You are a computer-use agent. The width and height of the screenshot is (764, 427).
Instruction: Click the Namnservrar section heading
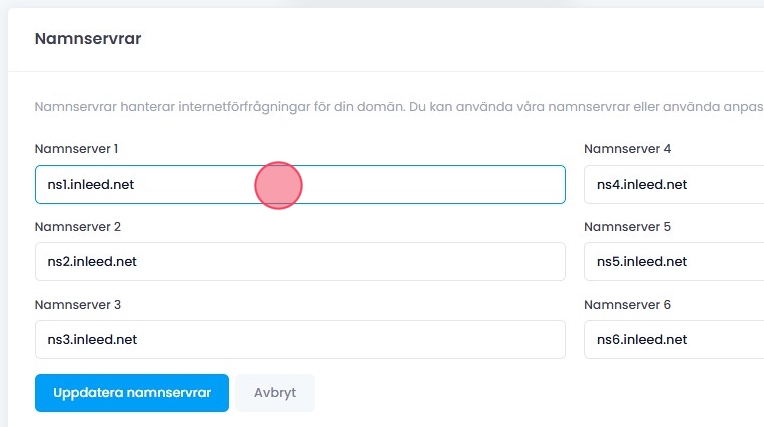(x=88, y=39)
